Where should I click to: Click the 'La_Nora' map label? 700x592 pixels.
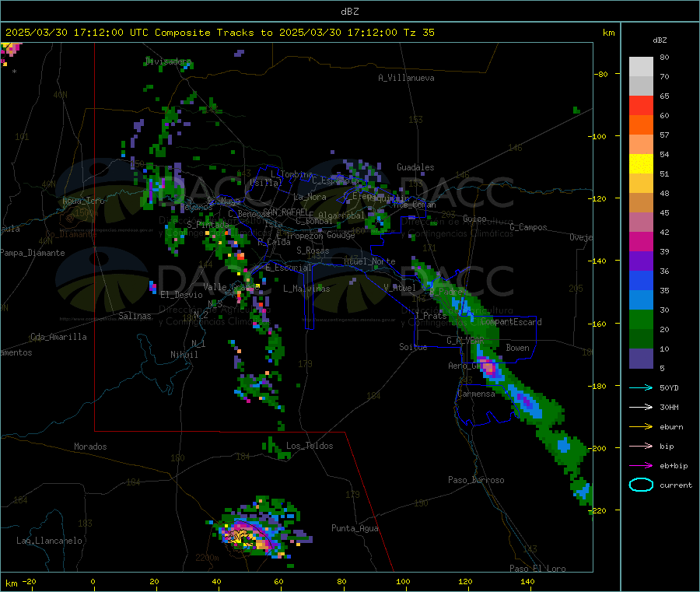coord(310,197)
